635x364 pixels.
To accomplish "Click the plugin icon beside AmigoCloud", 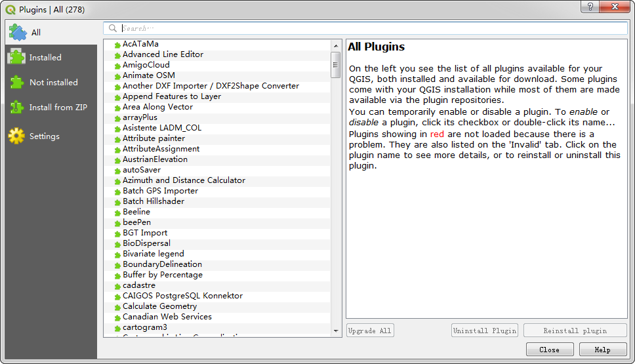I will 117,66.
